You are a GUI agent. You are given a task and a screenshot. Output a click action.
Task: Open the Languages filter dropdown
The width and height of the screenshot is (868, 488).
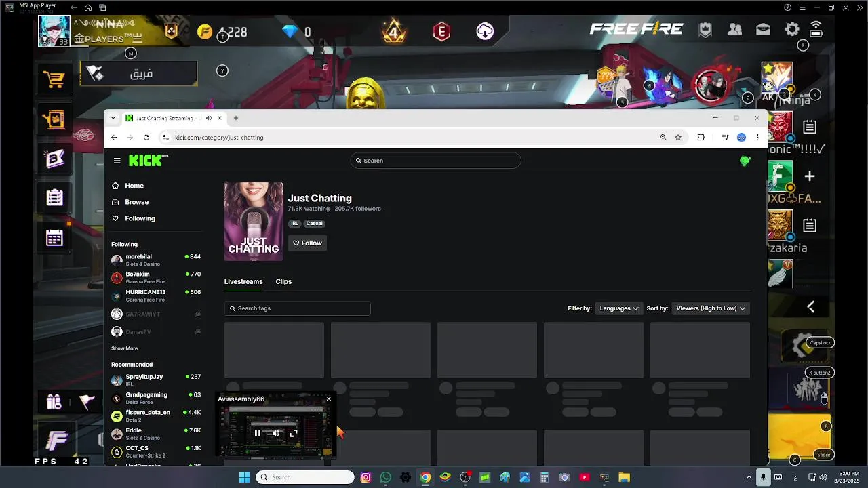coord(619,308)
